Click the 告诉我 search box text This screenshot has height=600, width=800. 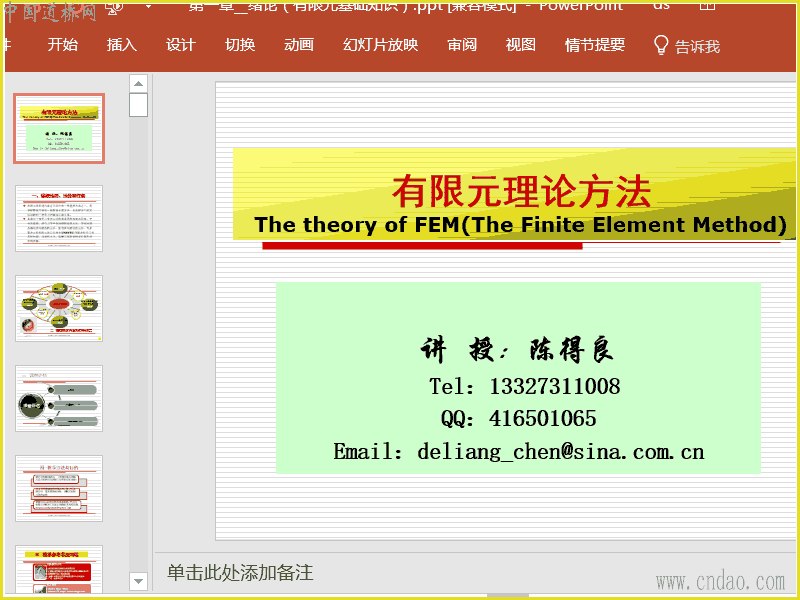pyautogui.click(x=697, y=47)
